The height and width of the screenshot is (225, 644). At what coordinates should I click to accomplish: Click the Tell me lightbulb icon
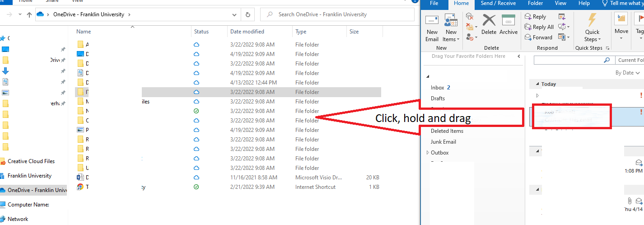pos(605,4)
